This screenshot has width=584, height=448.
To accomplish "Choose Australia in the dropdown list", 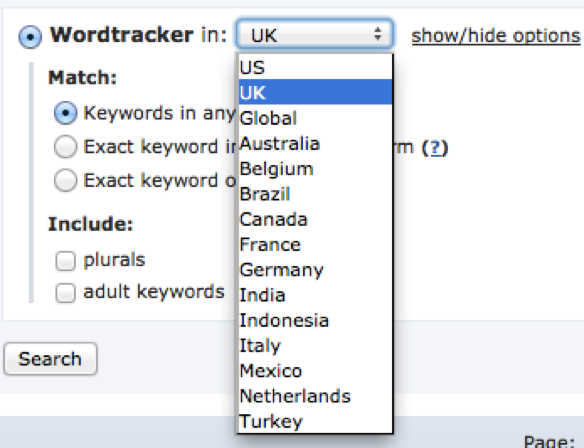I will point(315,143).
